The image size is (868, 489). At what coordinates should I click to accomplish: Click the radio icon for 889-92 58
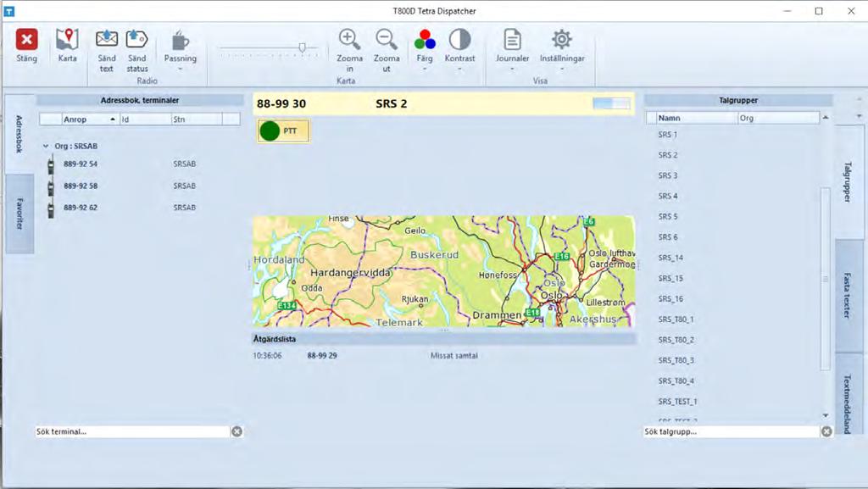[51, 186]
